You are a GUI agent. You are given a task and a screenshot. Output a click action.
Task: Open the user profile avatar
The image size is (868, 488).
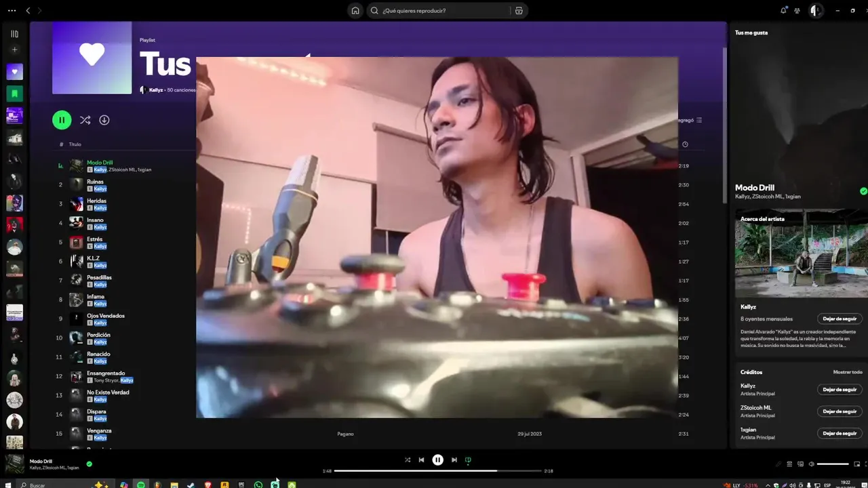(x=816, y=11)
